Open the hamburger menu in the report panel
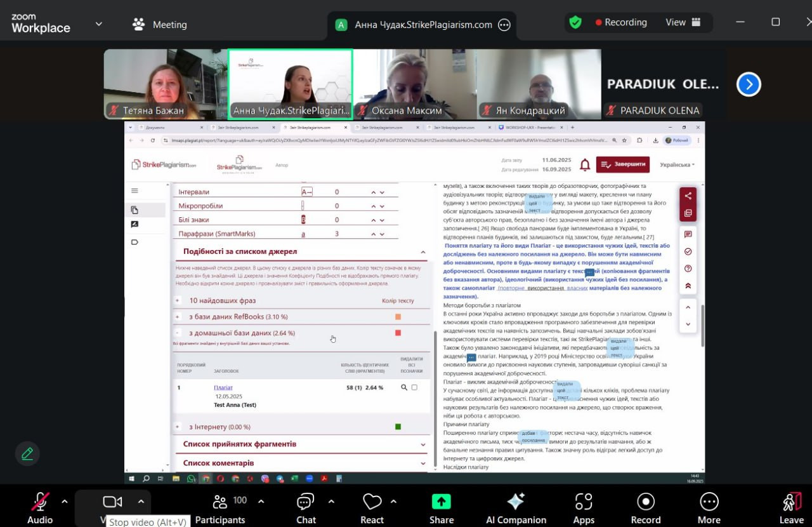 click(134, 190)
